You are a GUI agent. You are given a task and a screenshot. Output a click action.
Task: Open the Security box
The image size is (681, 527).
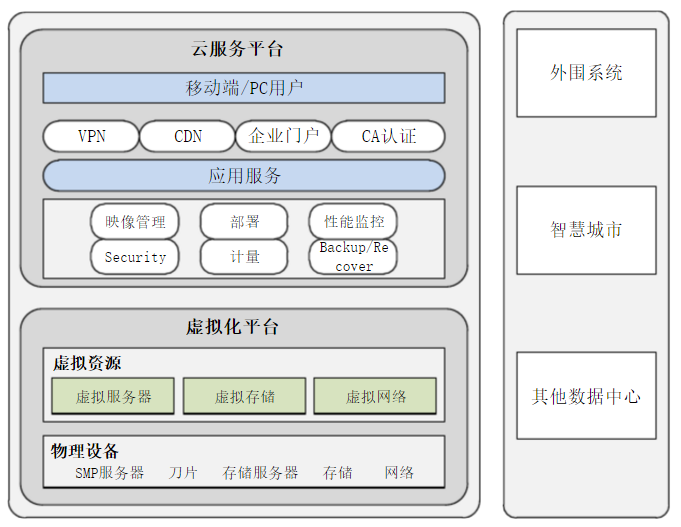(x=135, y=257)
